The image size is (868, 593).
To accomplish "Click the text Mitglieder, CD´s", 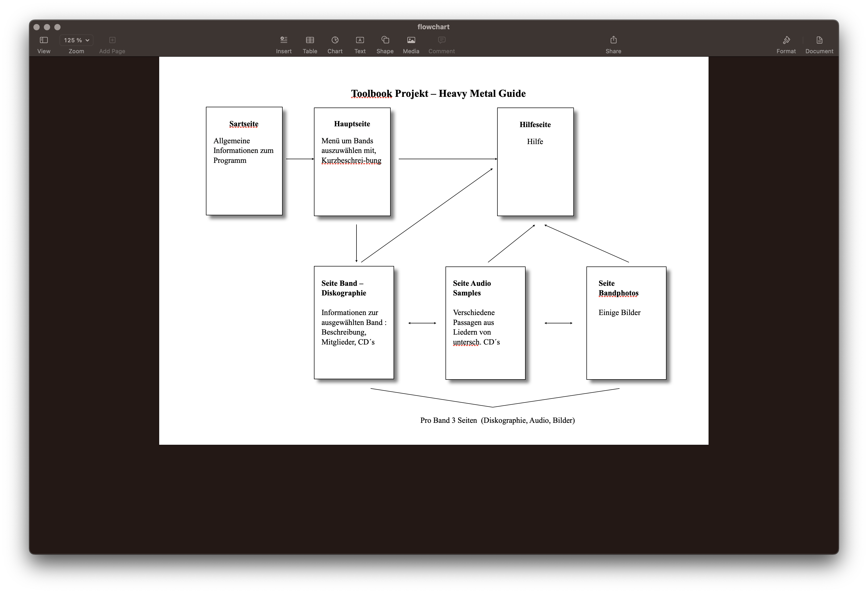I will pyautogui.click(x=348, y=342).
